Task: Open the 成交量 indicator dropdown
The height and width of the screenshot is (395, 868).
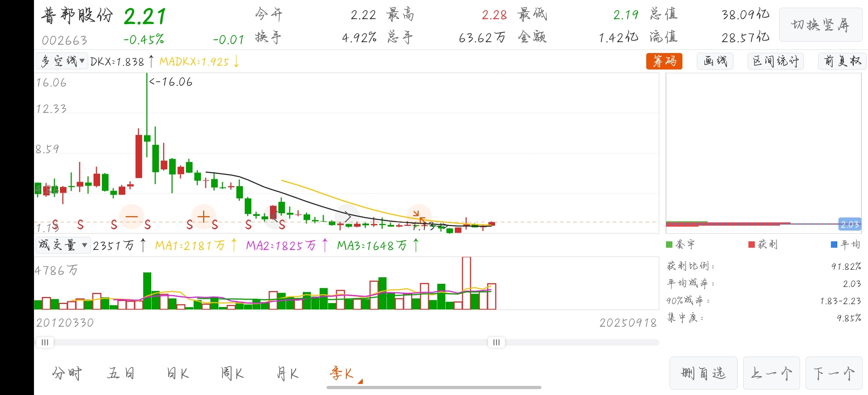Action: (63, 245)
